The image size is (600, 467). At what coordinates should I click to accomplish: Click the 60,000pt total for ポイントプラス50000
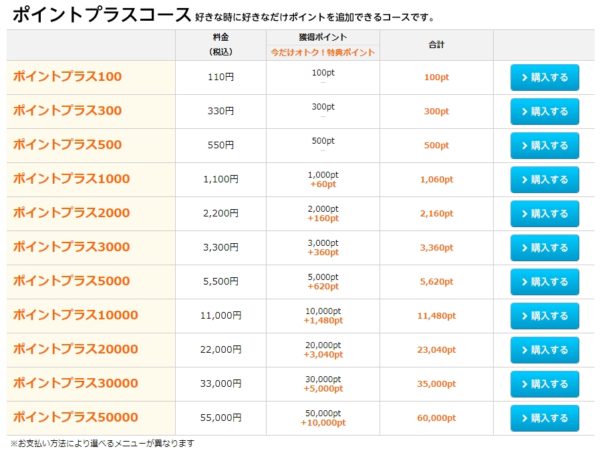point(435,418)
